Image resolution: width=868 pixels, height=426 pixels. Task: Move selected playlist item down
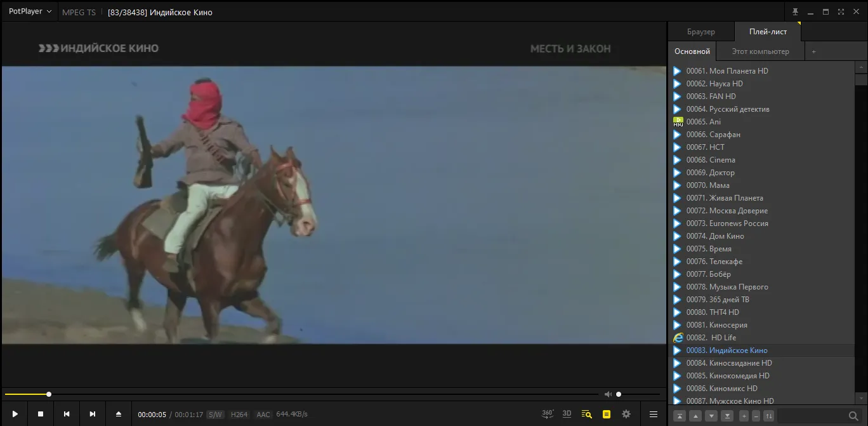[x=711, y=416]
